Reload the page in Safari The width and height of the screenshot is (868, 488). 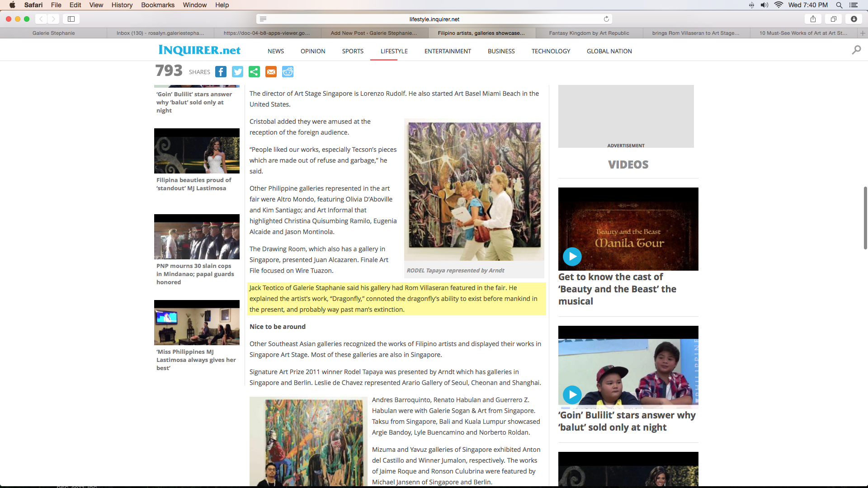click(607, 19)
